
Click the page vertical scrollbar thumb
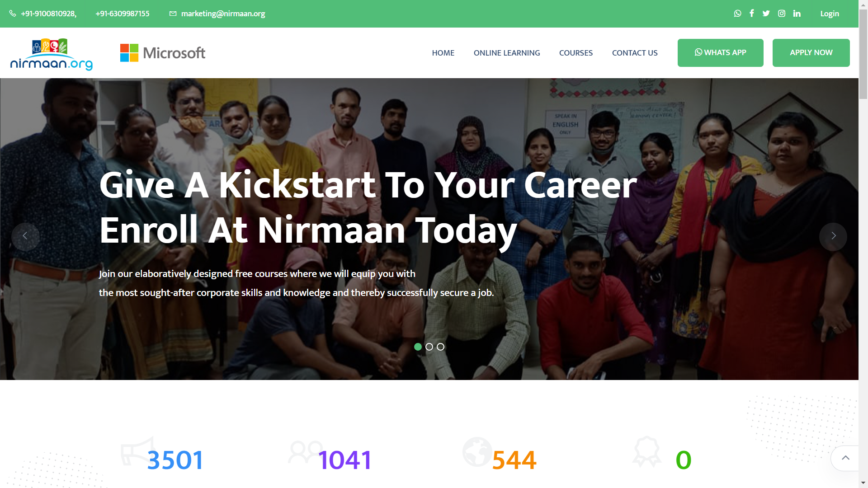tap(863, 54)
